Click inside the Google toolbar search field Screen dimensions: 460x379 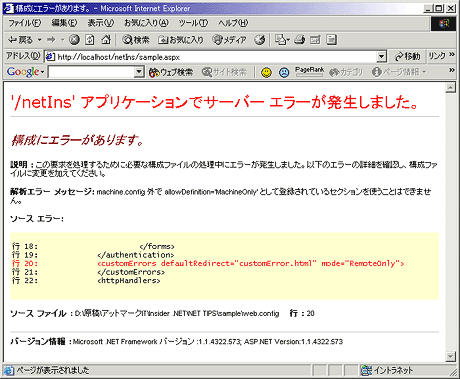pyautogui.click(x=91, y=72)
